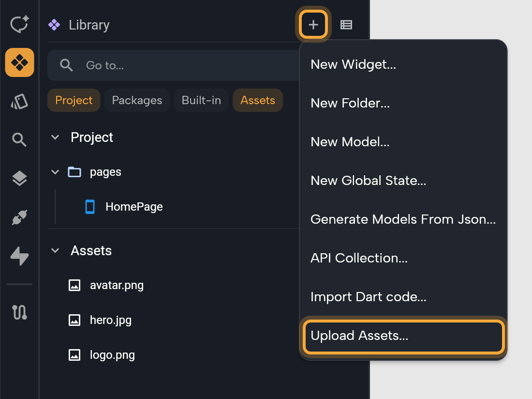Click the image icon beside logo.png

coord(74,355)
